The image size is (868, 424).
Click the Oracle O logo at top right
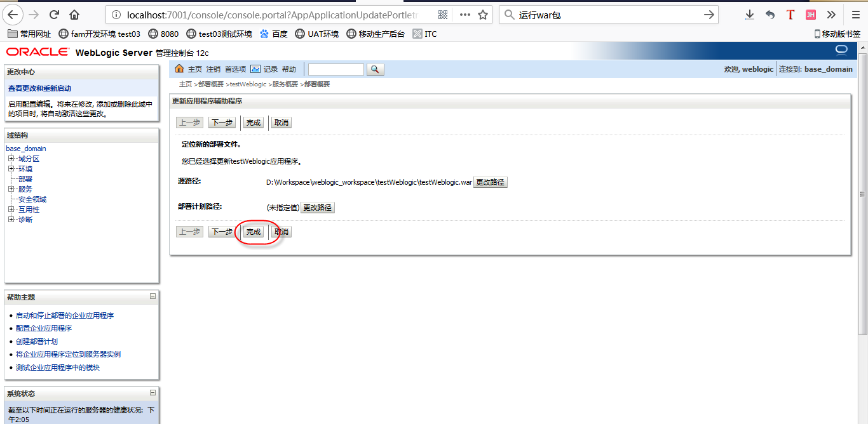(842, 50)
